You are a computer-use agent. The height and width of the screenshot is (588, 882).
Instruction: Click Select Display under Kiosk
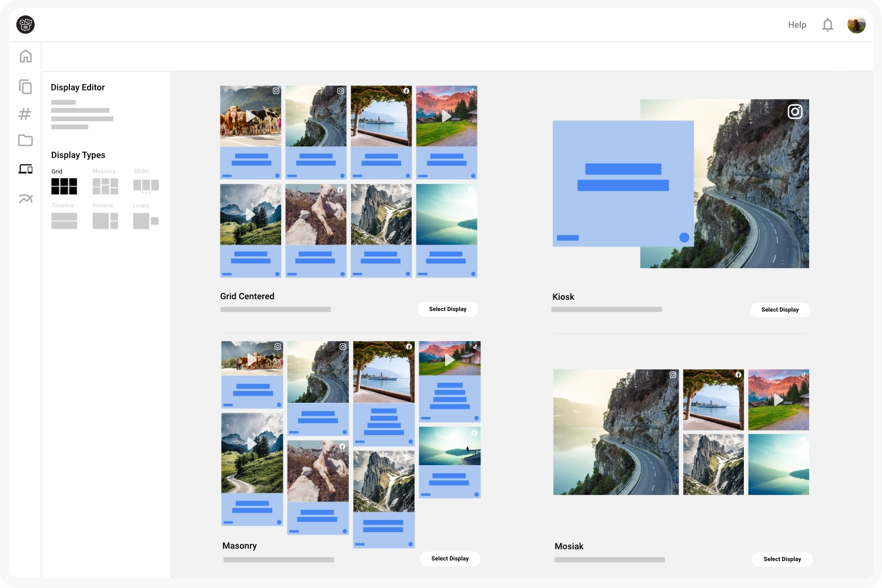780,310
